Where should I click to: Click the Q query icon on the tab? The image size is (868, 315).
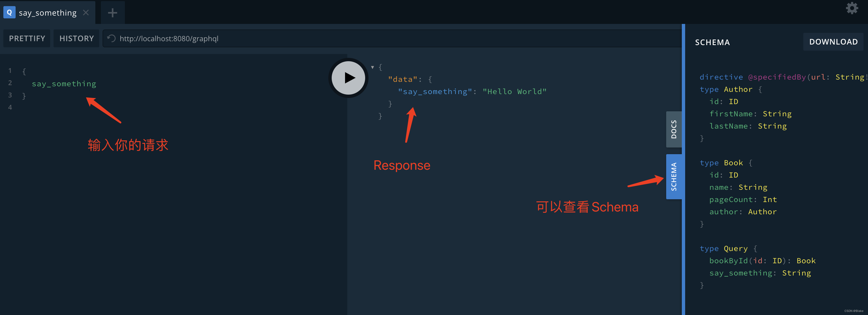[x=9, y=13]
